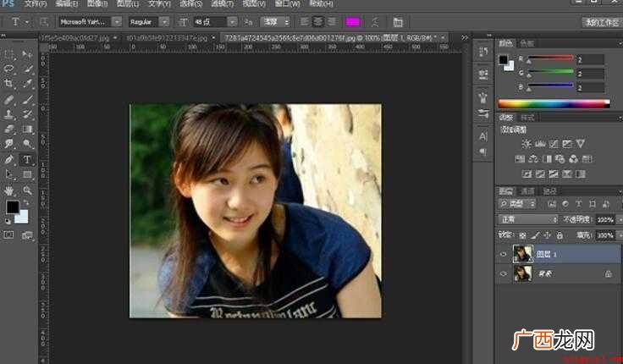Select the Clone Stamp tool
Image resolution: width=623 pixels, height=364 pixels.
(x=8, y=114)
